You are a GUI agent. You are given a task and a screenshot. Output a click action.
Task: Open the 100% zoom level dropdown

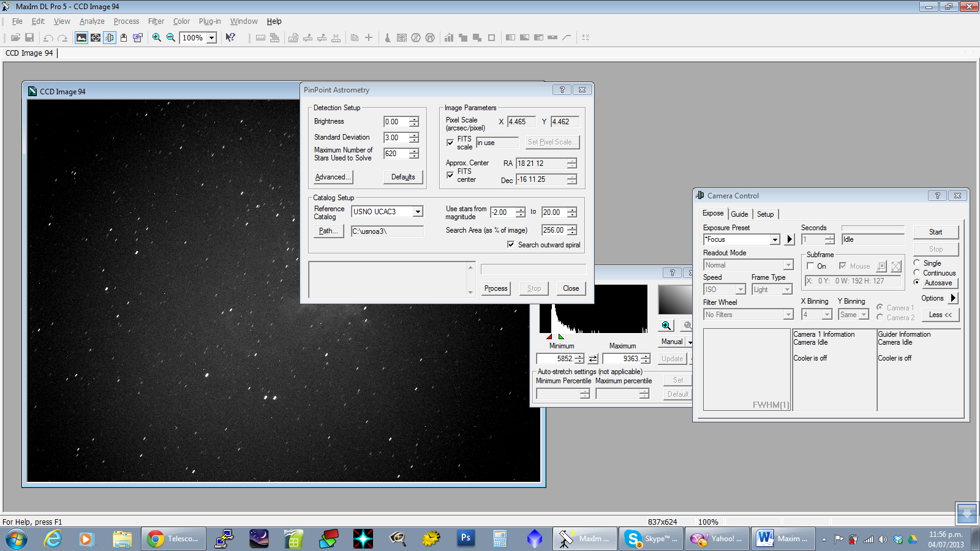[x=211, y=38]
